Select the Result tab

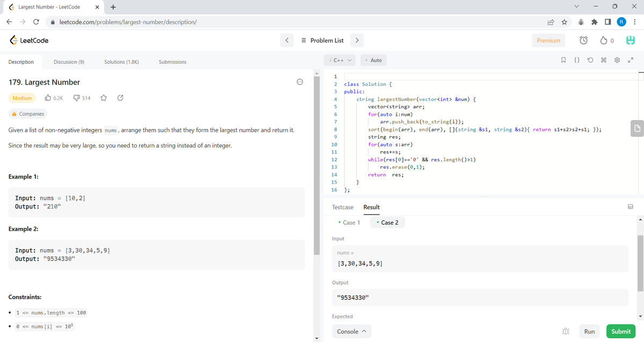[x=371, y=207]
